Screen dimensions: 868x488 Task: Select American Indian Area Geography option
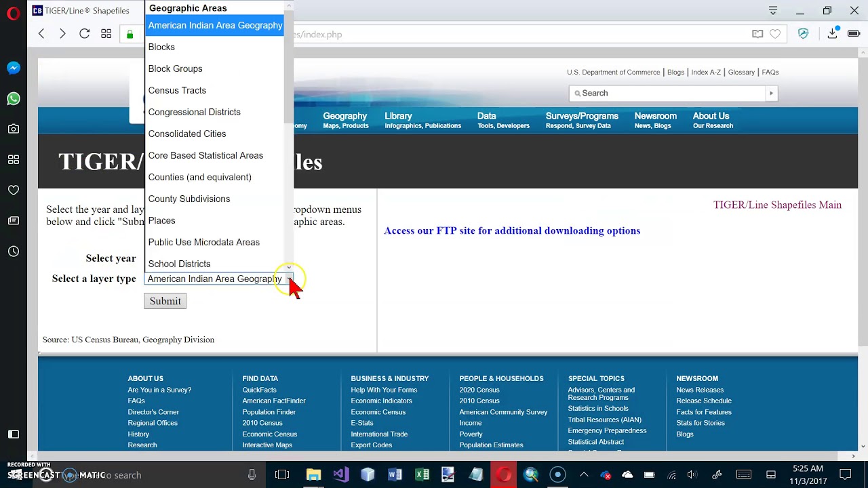(214, 25)
